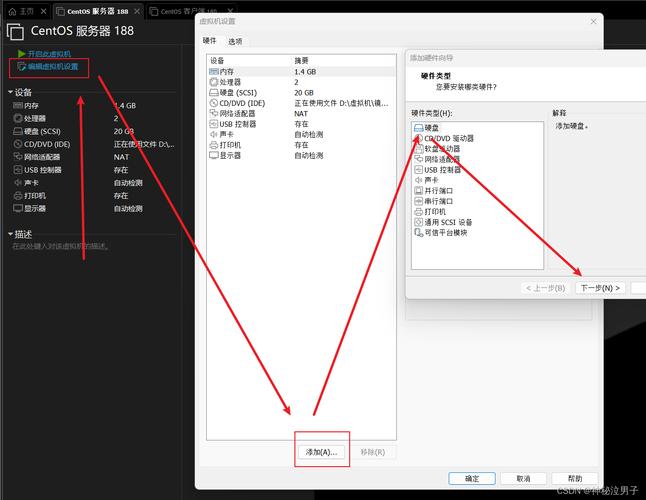Select 网络适配器 row in hardware wizard list
The height and width of the screenshot is (500, 646).
pos(478,159)
